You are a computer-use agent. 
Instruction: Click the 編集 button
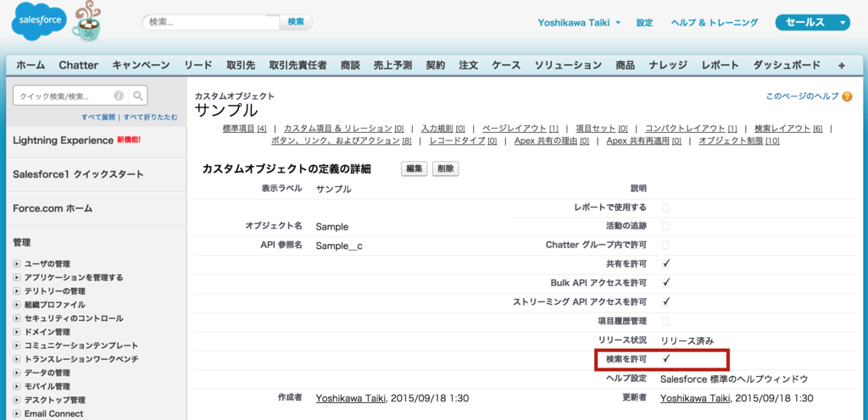click(x=415, y=169)
